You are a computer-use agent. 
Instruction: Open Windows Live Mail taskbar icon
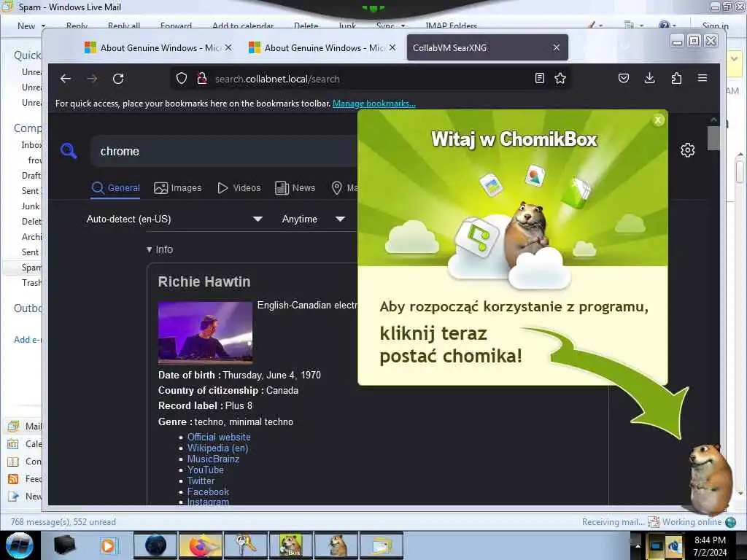pyautogui.click(x=381, y=545)
